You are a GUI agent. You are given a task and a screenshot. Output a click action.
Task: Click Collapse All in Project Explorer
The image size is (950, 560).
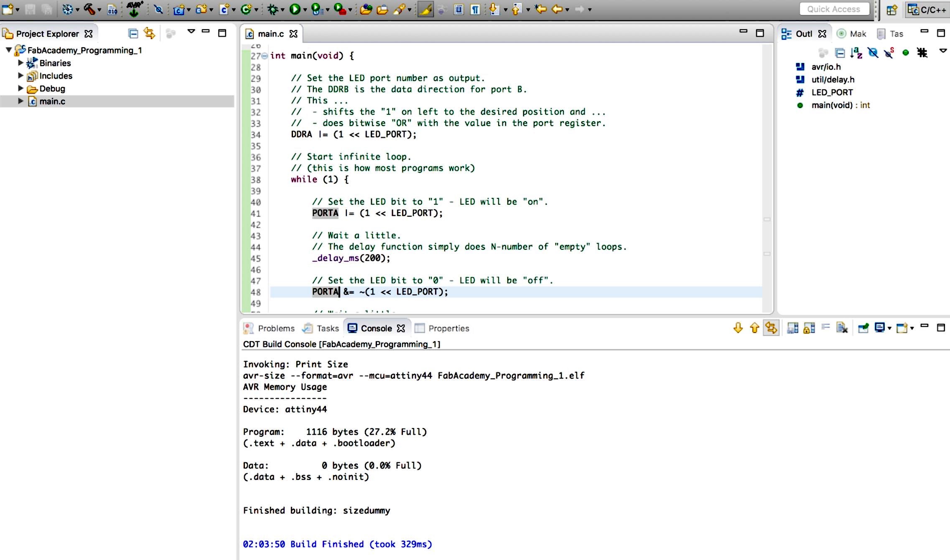(133, 34)
